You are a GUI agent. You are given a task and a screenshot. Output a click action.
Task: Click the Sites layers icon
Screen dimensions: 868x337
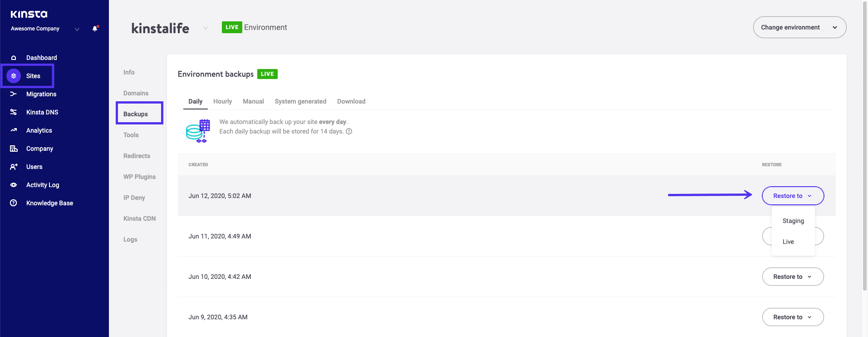pos(14,76)
